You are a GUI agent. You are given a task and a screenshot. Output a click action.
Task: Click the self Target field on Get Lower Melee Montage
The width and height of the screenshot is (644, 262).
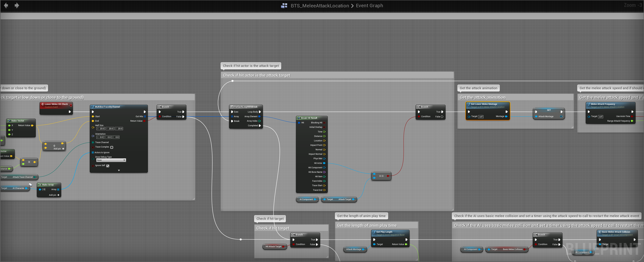pyautogui.click(x=481, y=117)
